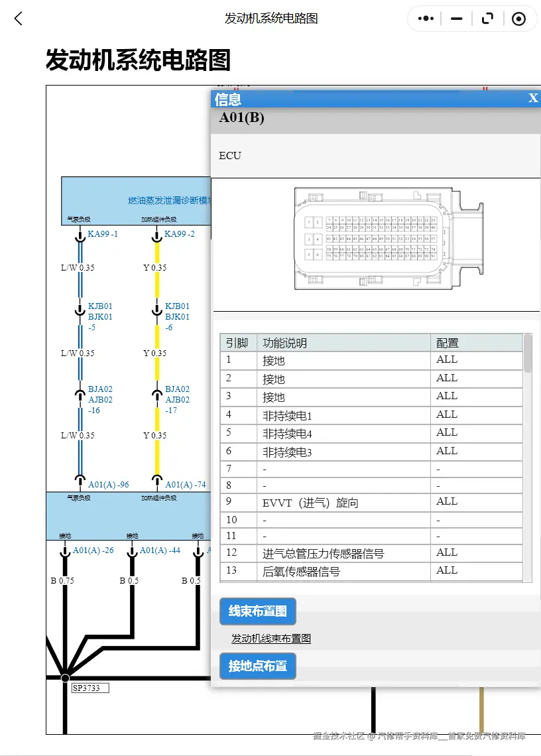The image size is (541, 756).
Task: Click KJB01 BJK01 -5 connector label
Action: (x=100, y=317)
